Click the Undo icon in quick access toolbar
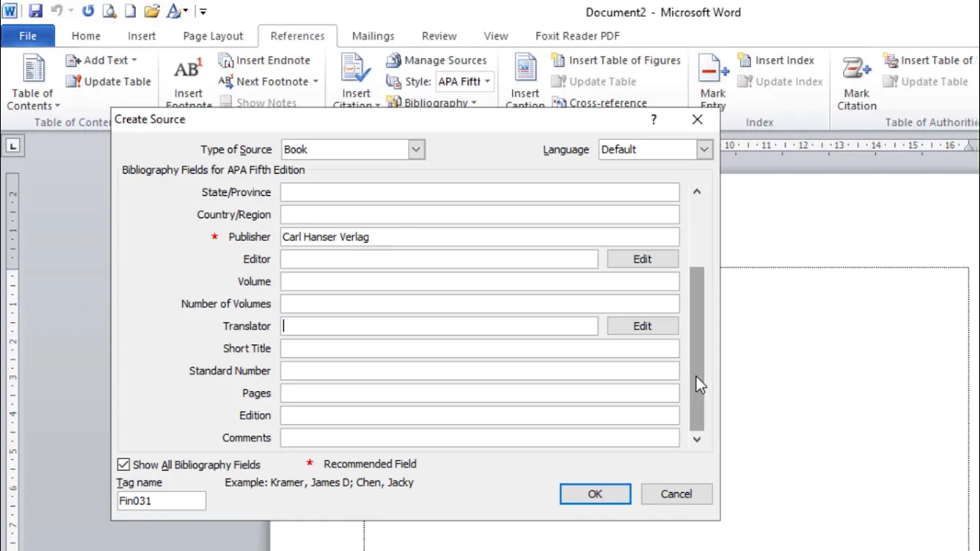This screenshot has width=980, height=551. [x=57, y=11]
